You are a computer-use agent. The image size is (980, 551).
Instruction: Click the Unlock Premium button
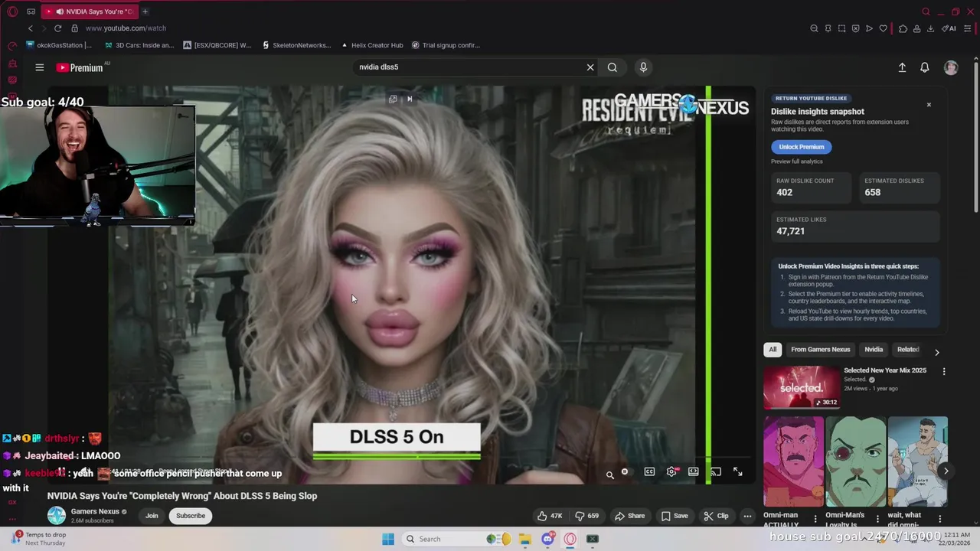click(x=801, y=147)
